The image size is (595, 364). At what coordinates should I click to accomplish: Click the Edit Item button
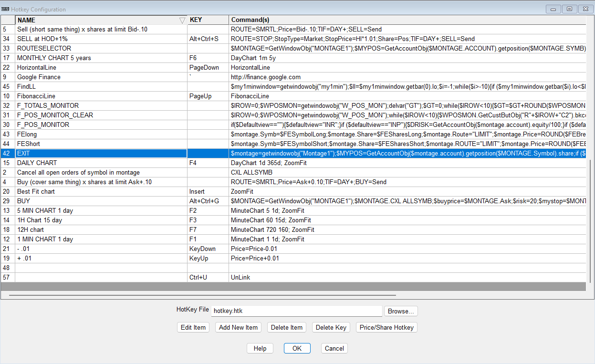pyautogui.click(x=193, y=327)
